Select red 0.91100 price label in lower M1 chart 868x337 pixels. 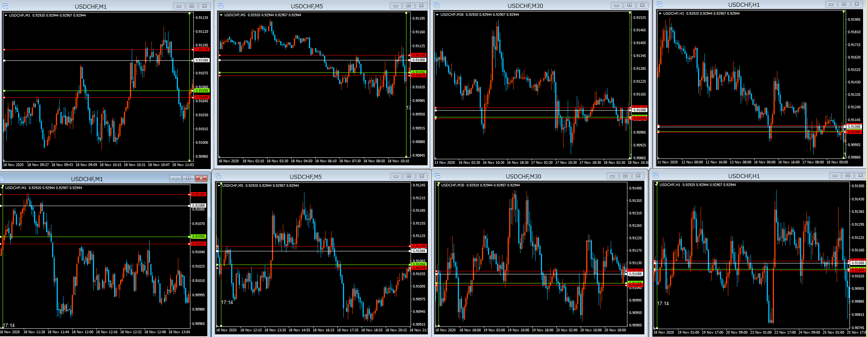(x=198, y=194)
